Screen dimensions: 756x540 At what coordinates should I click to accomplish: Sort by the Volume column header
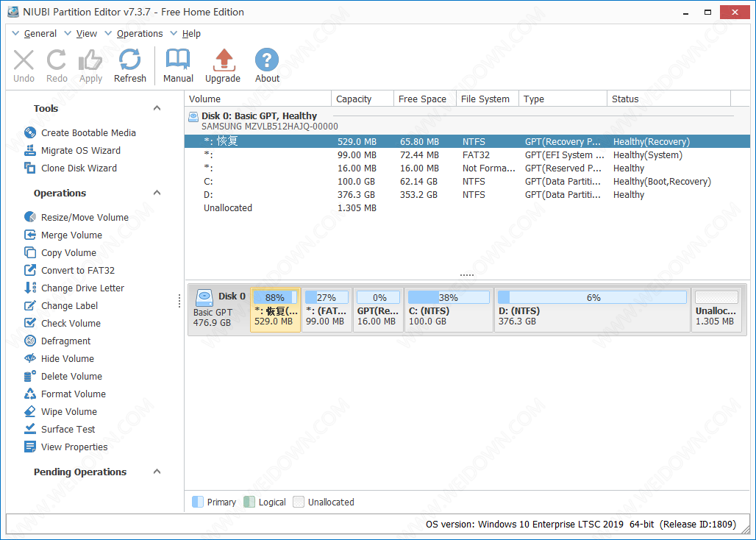258,99
